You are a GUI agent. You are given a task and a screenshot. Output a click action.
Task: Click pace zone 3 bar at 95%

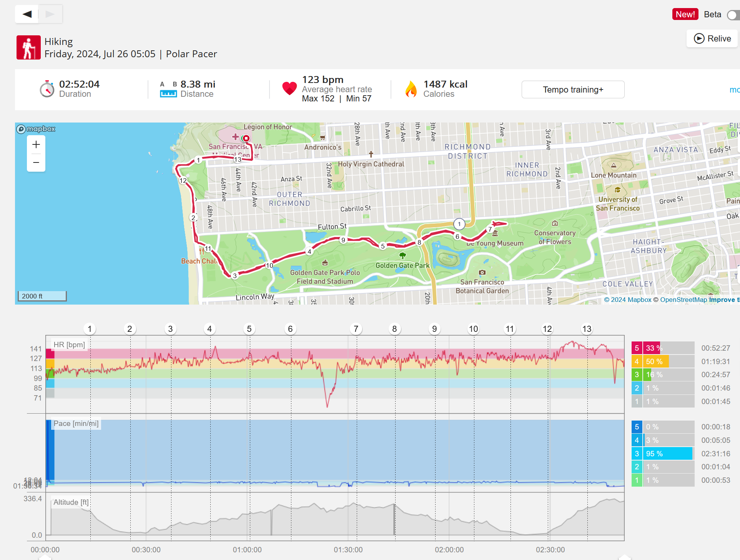[x=668, y=454]
